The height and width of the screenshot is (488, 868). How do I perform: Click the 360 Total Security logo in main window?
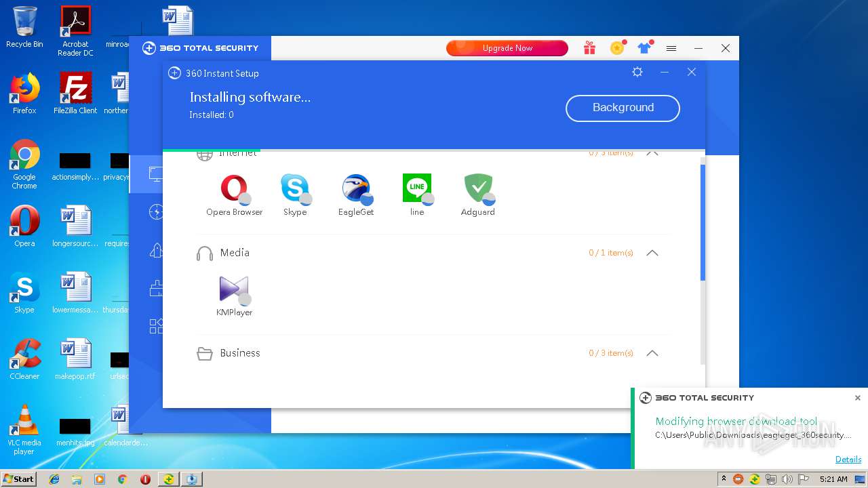[200, 48]
